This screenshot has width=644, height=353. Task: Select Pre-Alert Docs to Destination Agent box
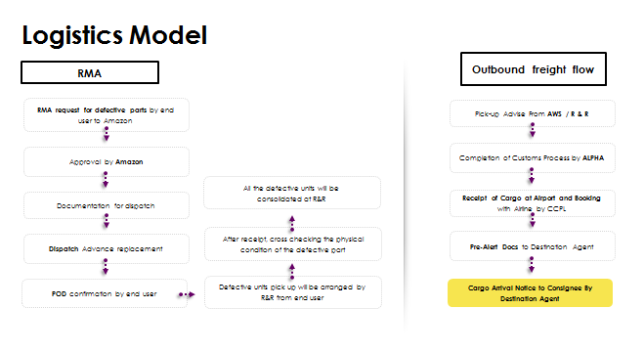[533, 246]
